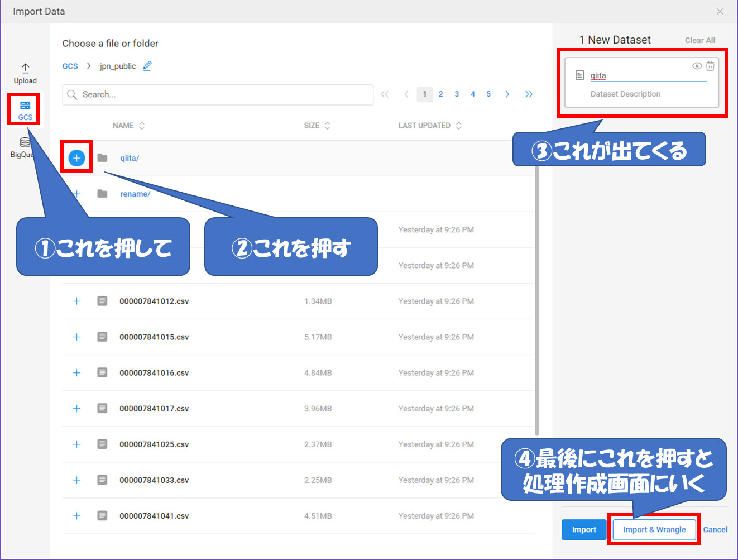Go to page 3

pos(457,94)
